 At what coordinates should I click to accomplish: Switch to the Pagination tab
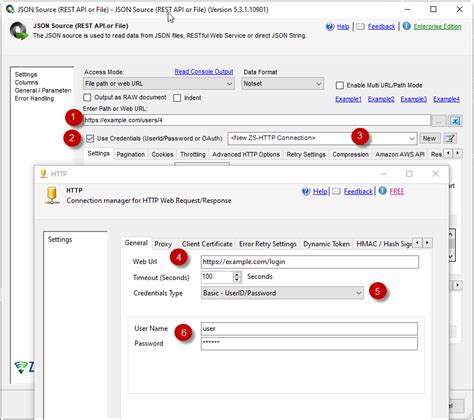point(131,154)
